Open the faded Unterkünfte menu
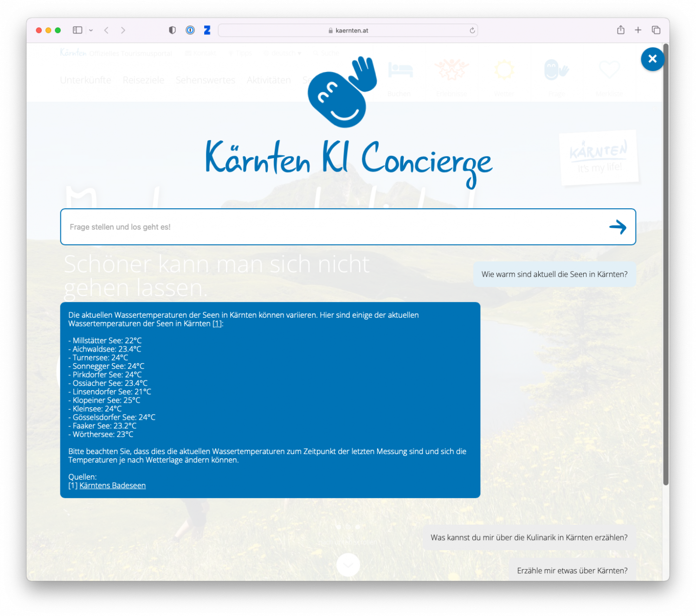 click(x=86, y=80)
